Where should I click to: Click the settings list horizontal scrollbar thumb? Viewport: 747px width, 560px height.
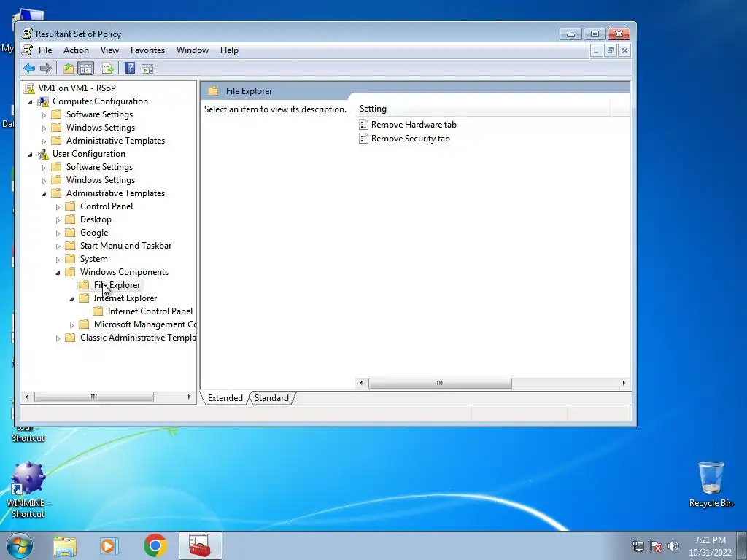[440, 383]
